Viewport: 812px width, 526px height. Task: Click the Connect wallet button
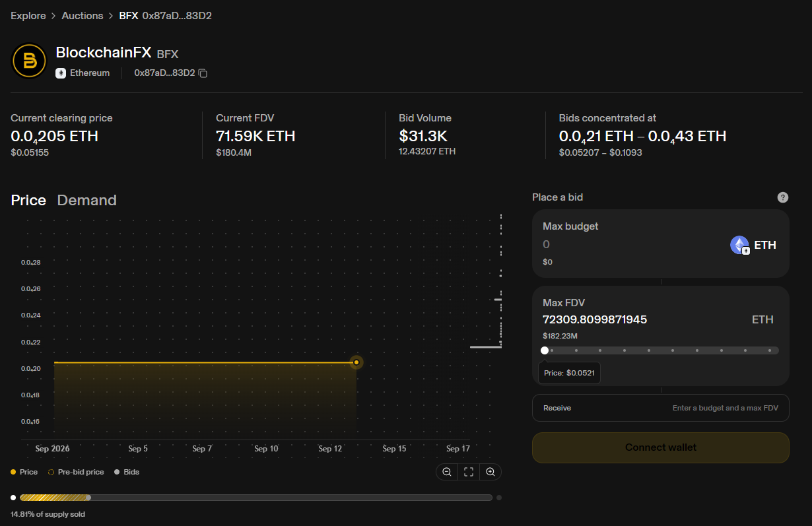point(661,447)
